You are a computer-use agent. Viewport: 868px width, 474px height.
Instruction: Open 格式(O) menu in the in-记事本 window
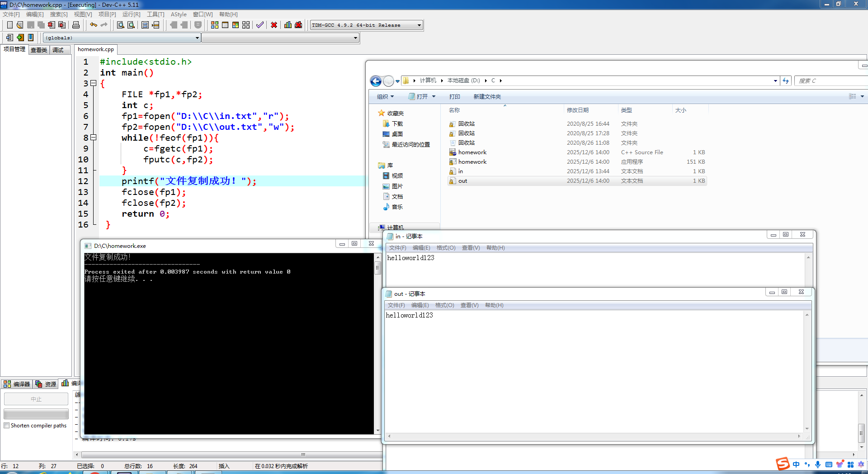(446, 248)
